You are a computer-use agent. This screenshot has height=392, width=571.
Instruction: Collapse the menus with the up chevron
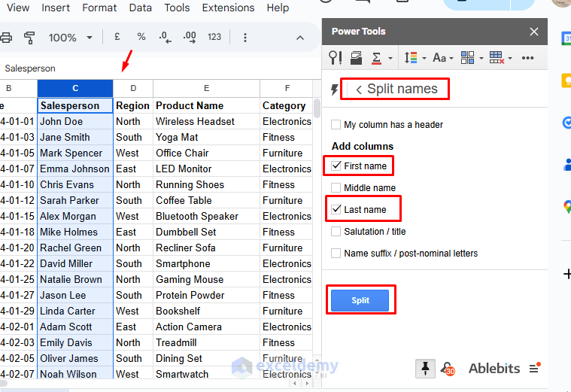pyautogui.click(x=300, y=38)
